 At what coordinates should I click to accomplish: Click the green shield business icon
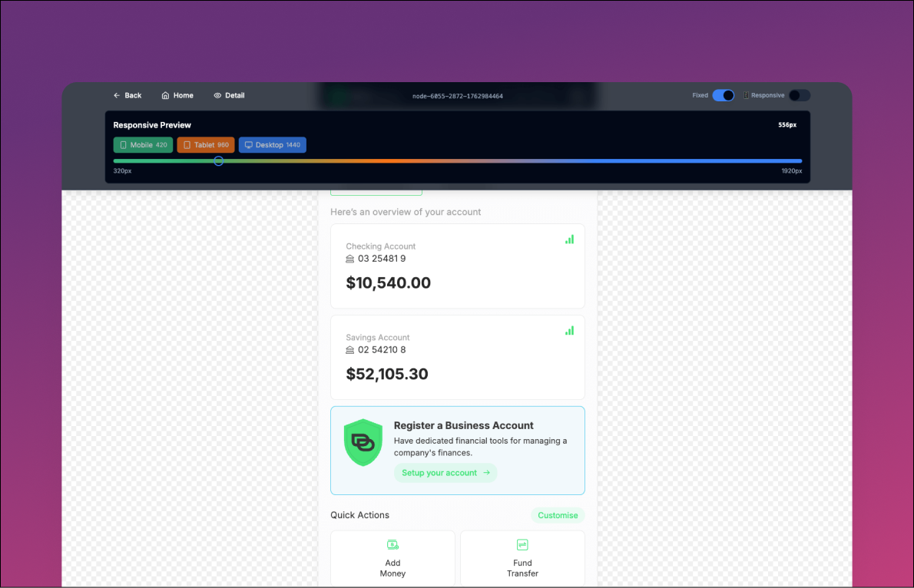pos(363,442)
